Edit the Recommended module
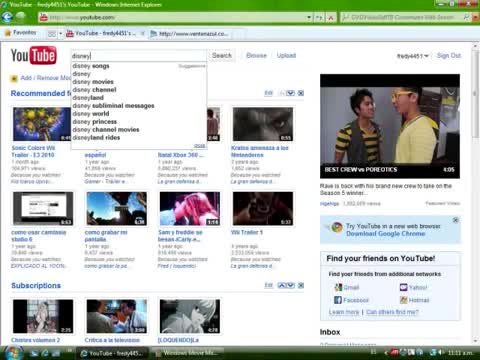The image size is (480, 360). coord(269,93)
